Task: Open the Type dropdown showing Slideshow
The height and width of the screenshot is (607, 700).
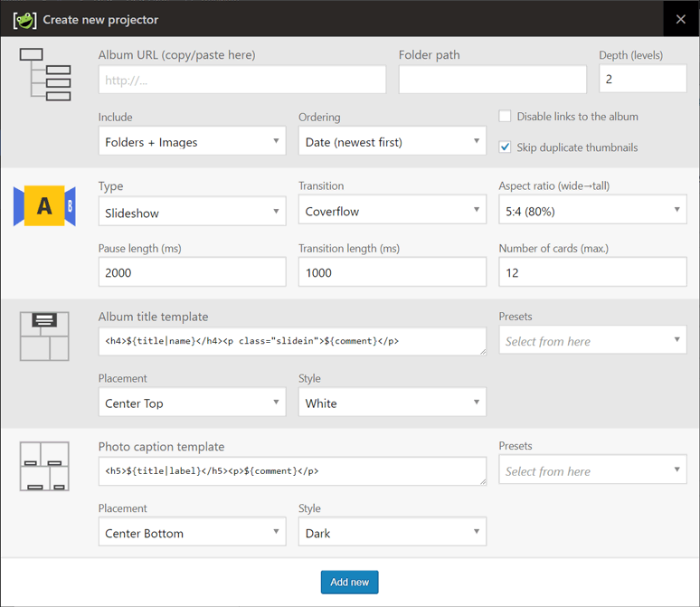Action: (192, 213)
